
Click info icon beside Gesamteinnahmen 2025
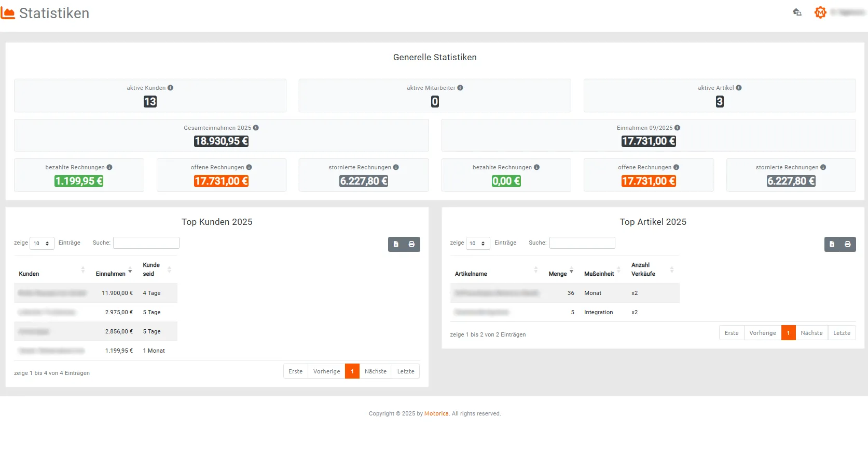256,128
